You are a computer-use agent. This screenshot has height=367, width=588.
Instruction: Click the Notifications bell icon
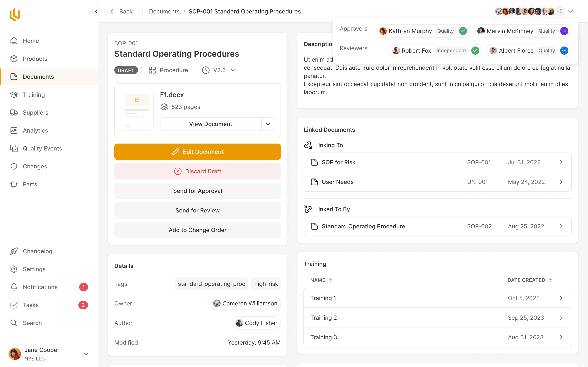click(x=14, y=287)
